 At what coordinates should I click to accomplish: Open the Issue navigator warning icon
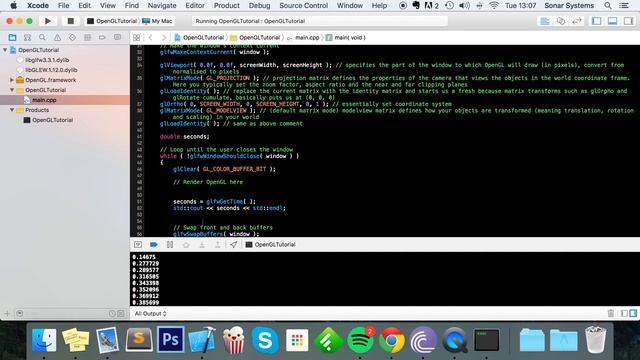click(57, 38)
